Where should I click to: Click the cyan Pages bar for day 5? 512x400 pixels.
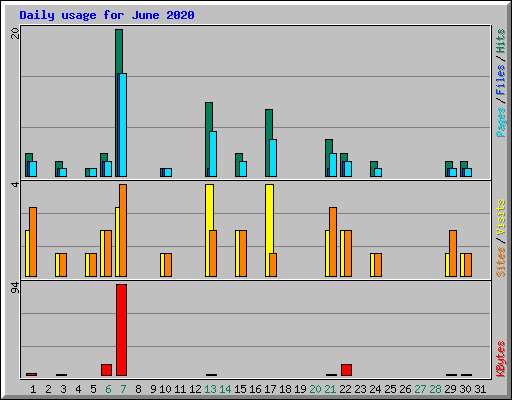[x=93, y=172]
